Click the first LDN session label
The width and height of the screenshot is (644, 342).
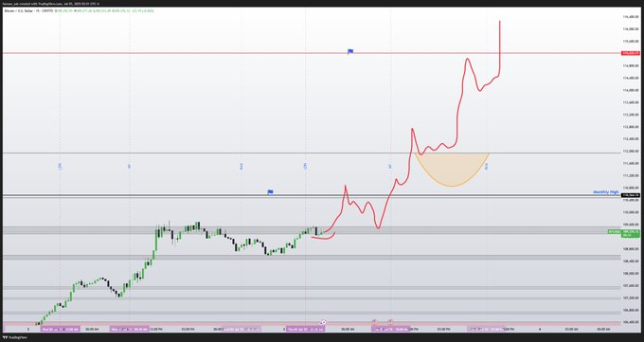(x=60, y=167)
